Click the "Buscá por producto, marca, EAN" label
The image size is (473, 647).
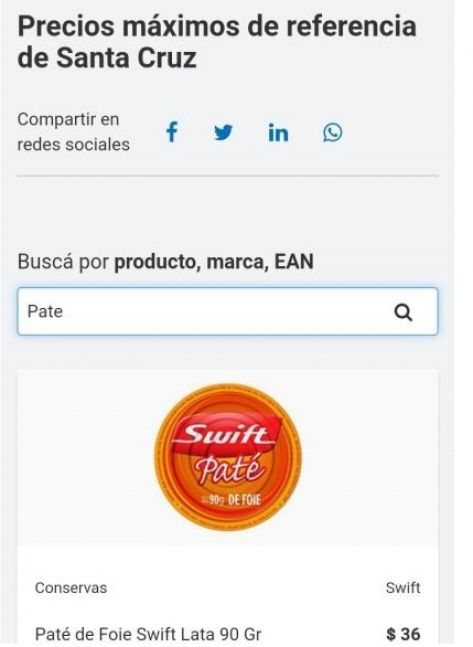point(166,262)
